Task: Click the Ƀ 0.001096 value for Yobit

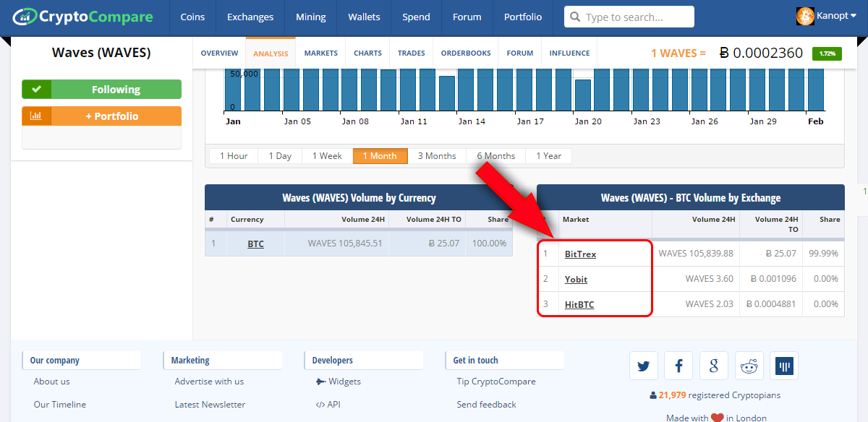Action: 773,279
